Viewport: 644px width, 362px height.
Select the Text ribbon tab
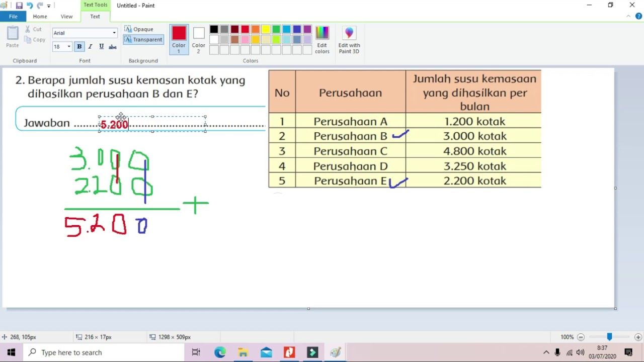point(95,17)
